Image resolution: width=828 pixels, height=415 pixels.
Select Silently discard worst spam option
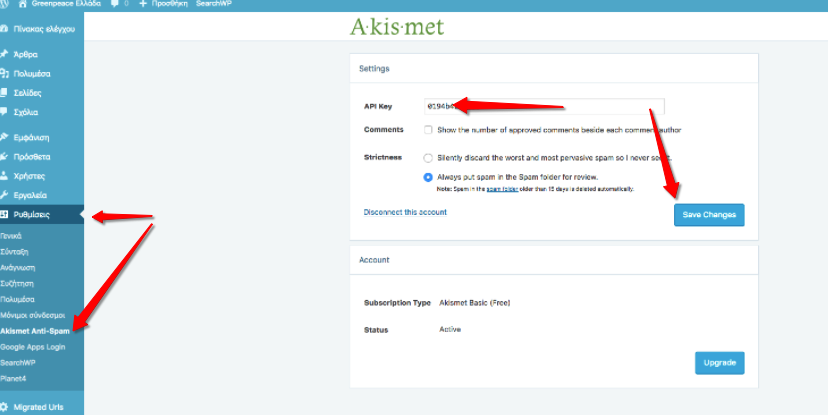click(x=428, y=158)
